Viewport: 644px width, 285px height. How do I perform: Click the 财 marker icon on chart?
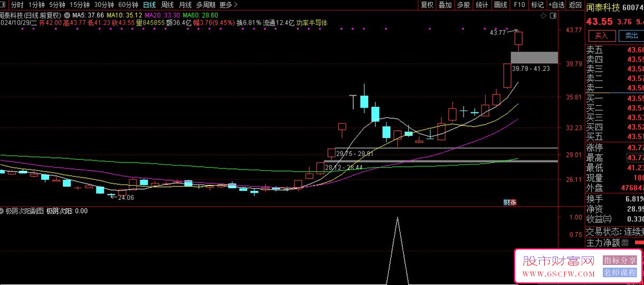point(507,202)
